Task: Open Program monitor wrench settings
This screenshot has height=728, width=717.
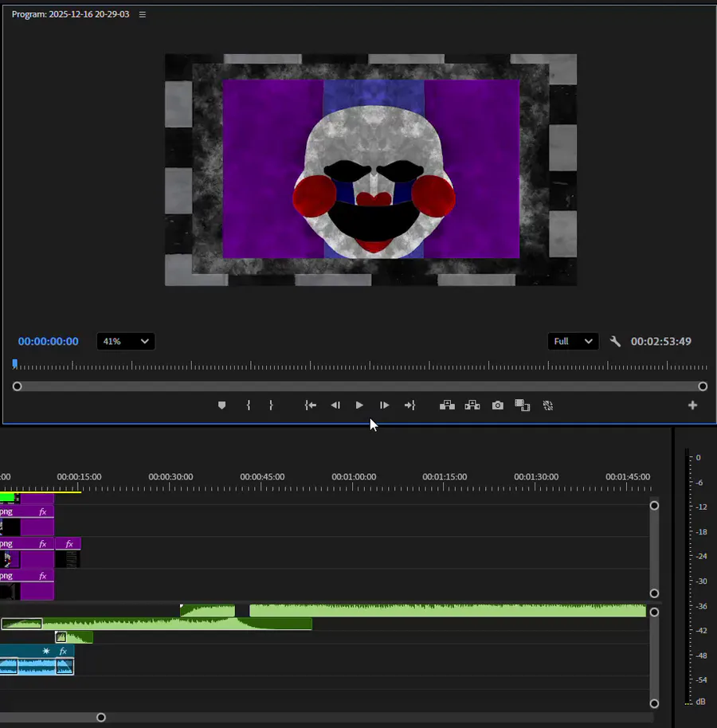Action: 615,341
